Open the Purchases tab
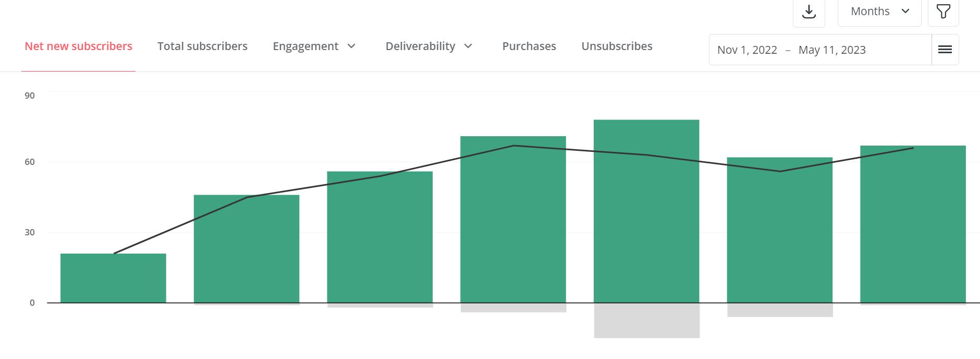The height and width of the screenshot is (359, 980). pos(529,46)
